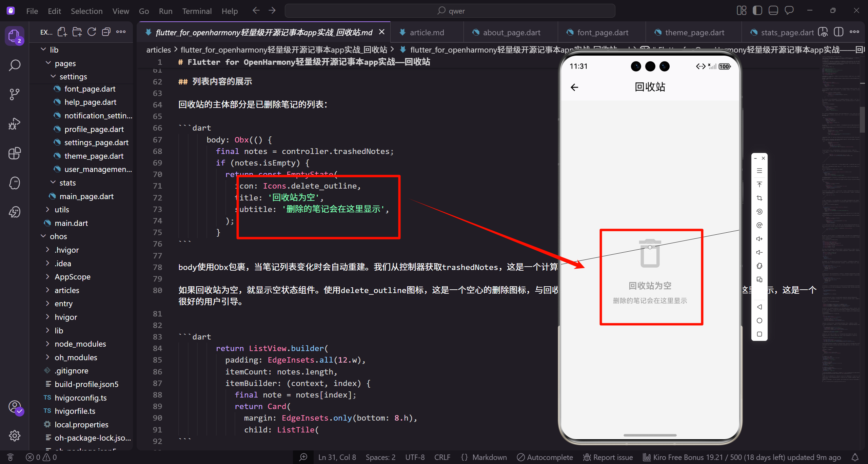Click Spaces: 2 indentation setting

pyautogui.click(x=380, y=457)
